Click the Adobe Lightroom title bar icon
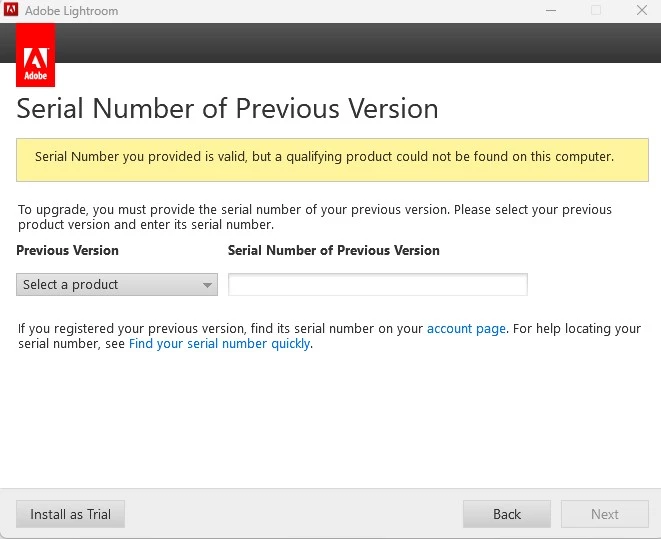The height and width of the screenshot is (539, 661). point(11,10)
